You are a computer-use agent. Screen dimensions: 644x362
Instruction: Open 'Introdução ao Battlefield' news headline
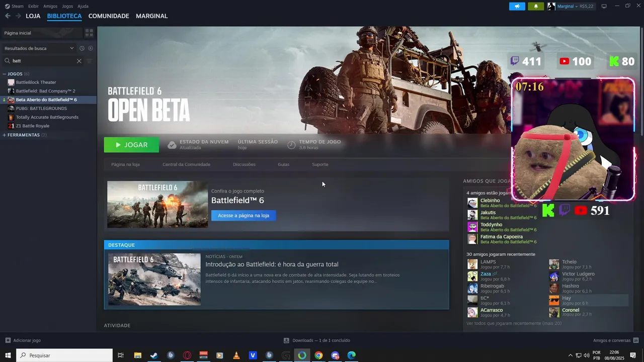272,264
